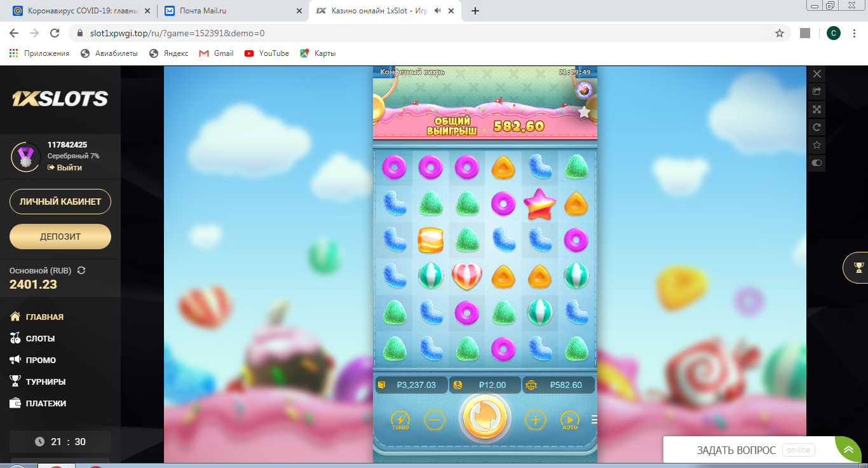Open the Gmail bookmark
Screen dimensions: 868x468
pos(217,53)
